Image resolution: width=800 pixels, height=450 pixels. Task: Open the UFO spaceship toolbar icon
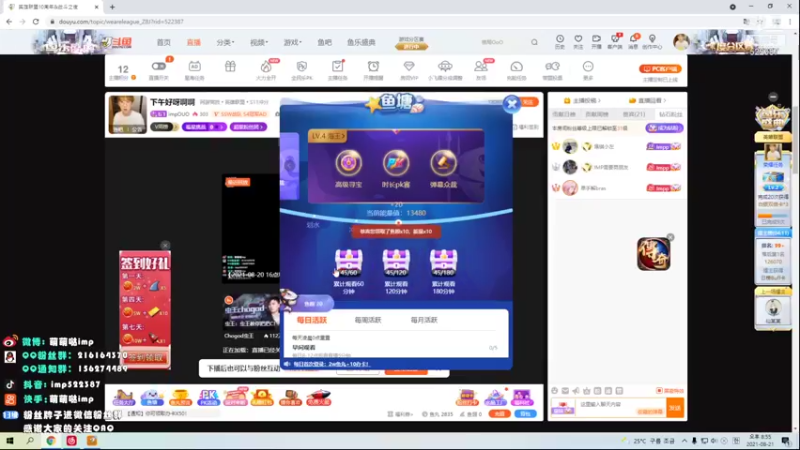tap(445, 66)
